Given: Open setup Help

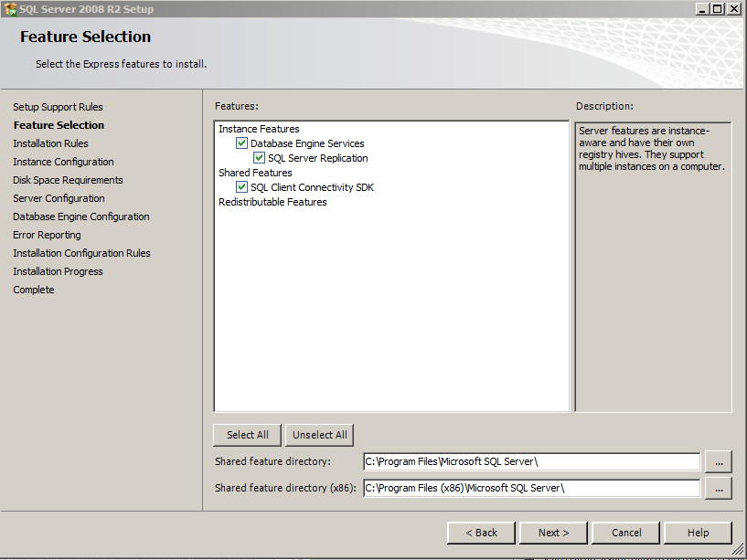Looking at the screenshot, I should (698, 533).
